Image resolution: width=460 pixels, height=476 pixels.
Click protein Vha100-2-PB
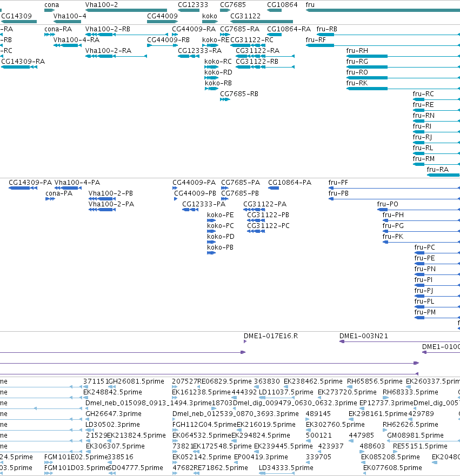102,199
